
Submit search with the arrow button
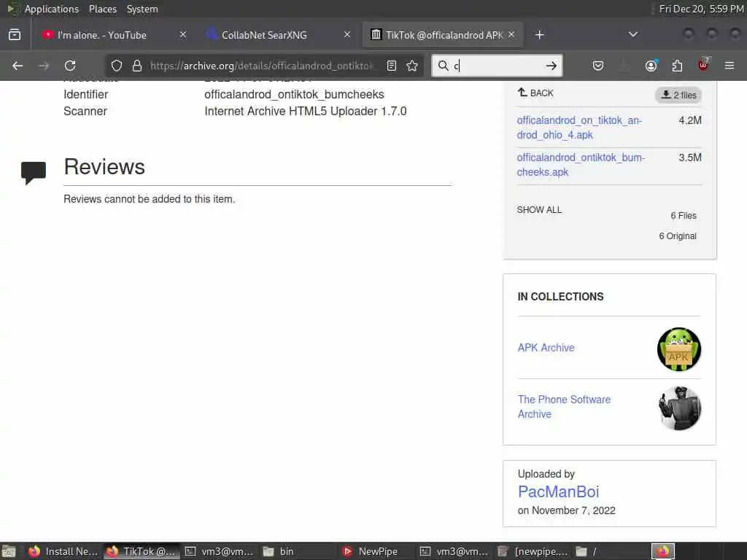pyautogui.click(x=551, y=66)
